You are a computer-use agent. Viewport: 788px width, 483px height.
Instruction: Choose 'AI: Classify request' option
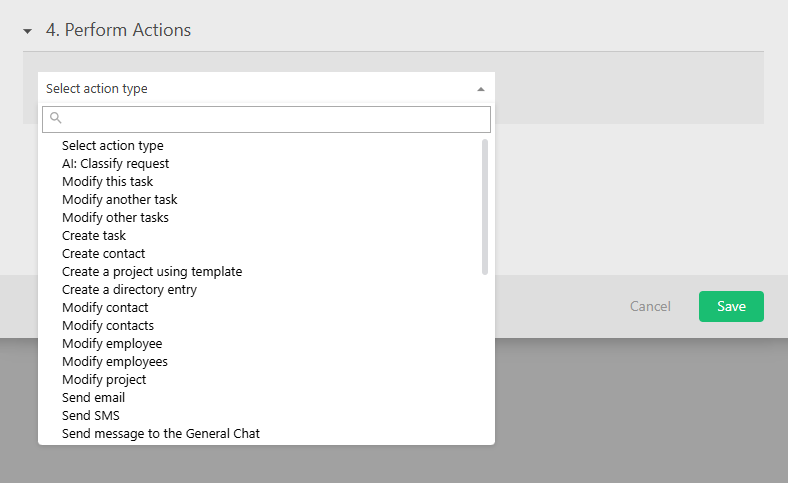click(115, 164)
